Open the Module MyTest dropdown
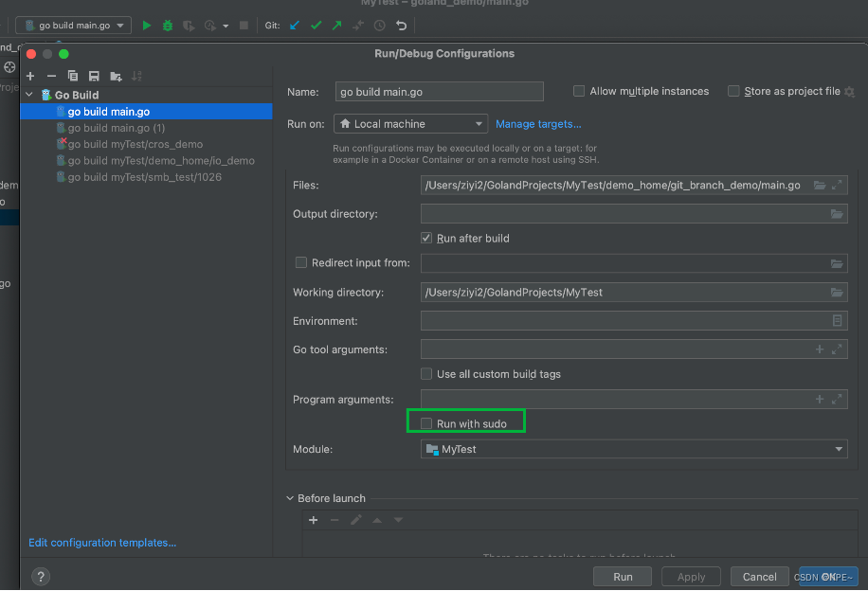 pos(634,449)
